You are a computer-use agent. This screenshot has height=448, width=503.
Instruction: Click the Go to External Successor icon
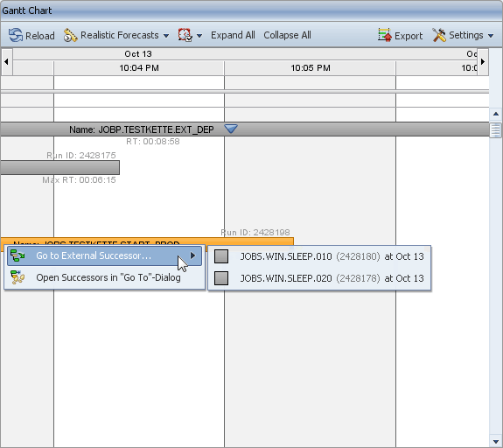click(x=17, y=255)
